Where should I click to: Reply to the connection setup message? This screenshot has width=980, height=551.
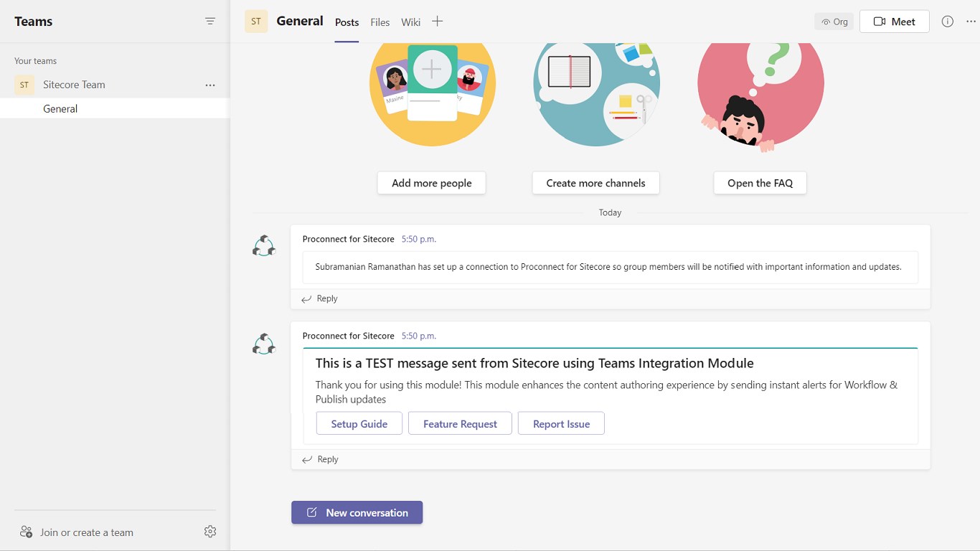[x=320, y=298]
